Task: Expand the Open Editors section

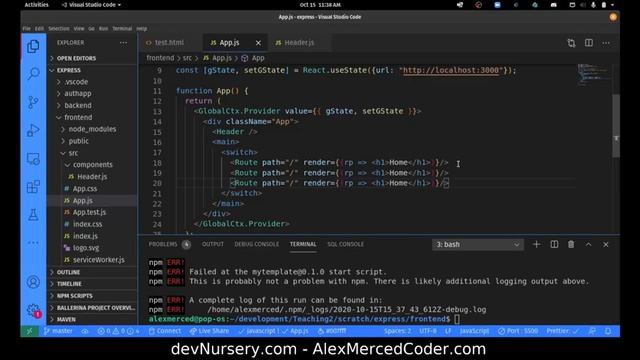Action: [x=92, y=58]
